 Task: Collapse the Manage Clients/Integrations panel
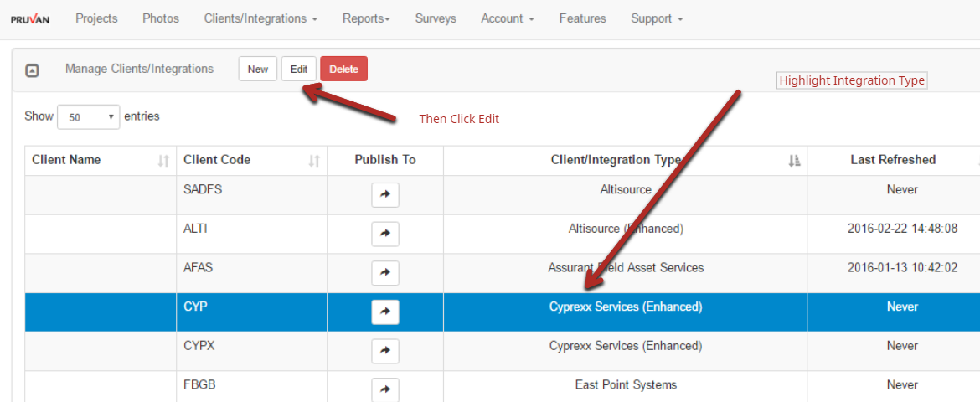click(32, 70)
